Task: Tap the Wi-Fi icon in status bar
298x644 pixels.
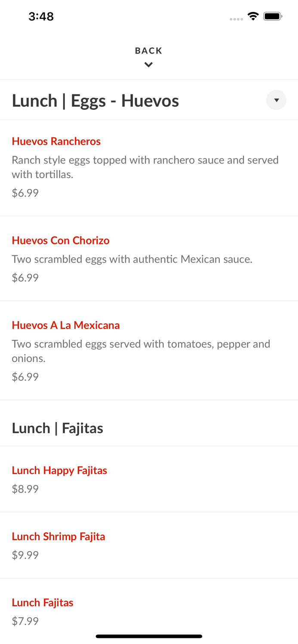Action: click(253, 16)
